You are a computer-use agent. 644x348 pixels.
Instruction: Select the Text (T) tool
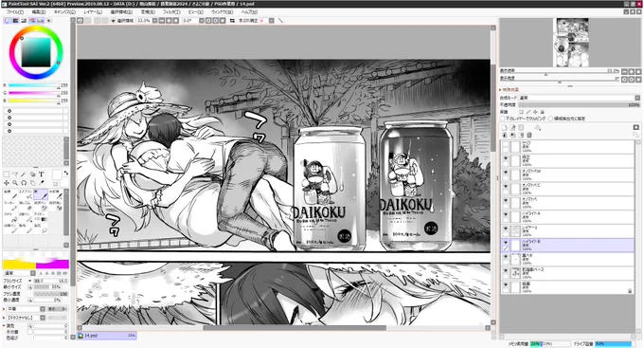tap(41, 174)
